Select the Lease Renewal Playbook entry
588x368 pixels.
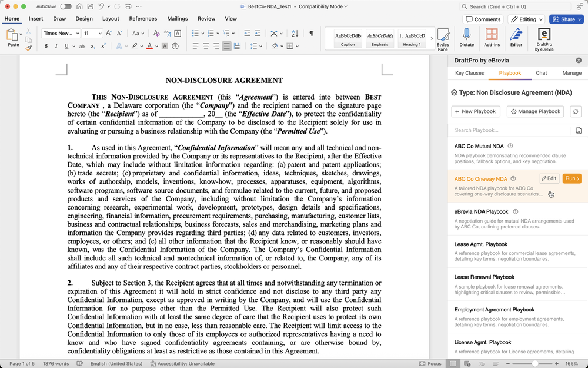point(518,284)
